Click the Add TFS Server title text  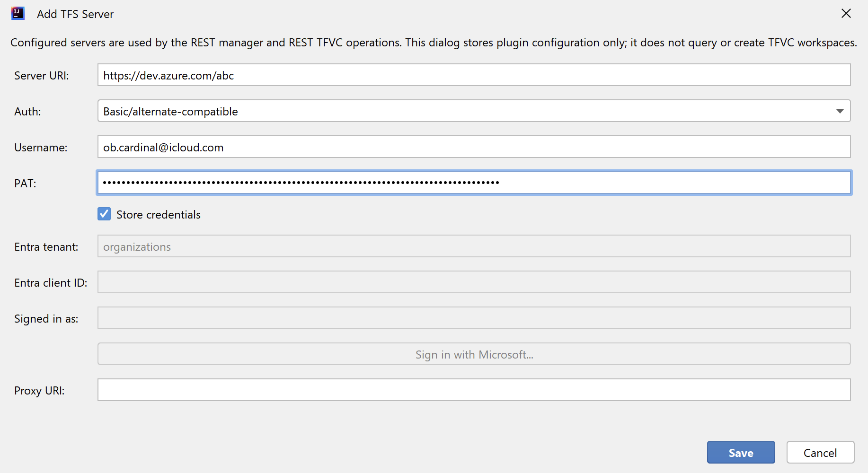click(x=75, y=14)
